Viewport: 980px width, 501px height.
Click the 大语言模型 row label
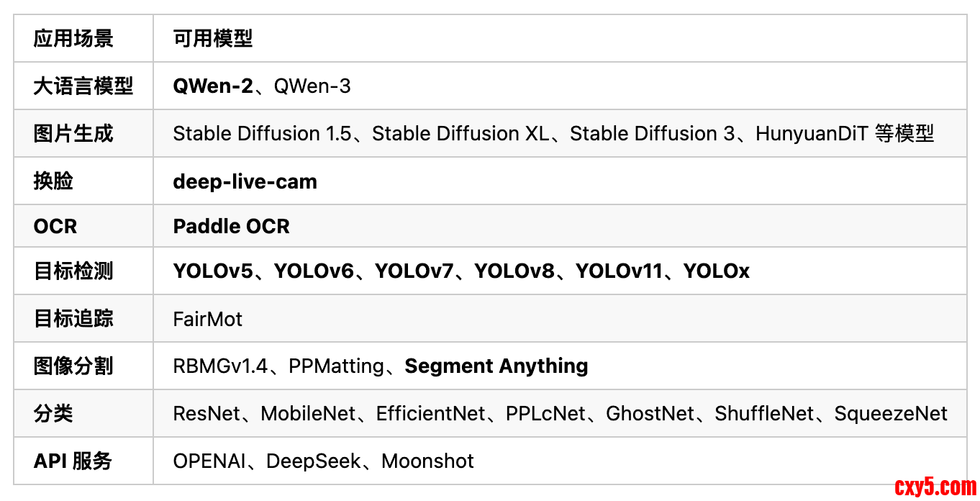point(83,86)
